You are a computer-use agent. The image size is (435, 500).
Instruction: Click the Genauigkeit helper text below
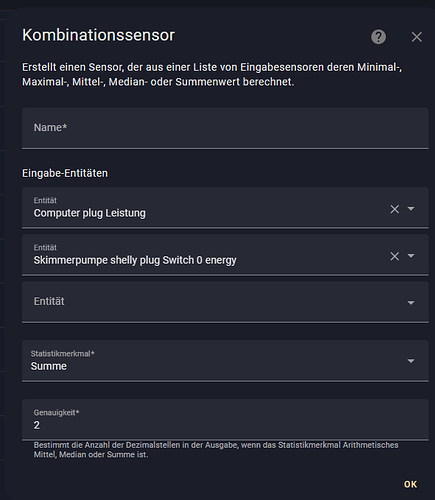click(x=216, y=450)
